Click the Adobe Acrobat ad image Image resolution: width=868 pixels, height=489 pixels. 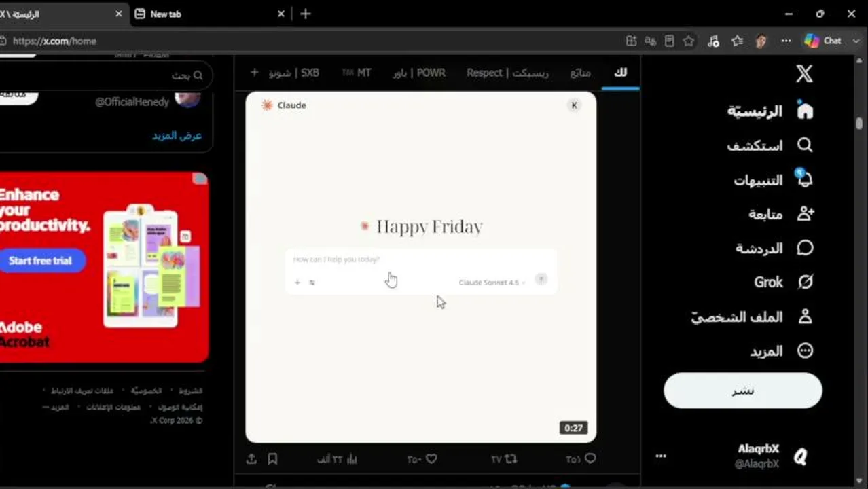click(x=104, y=267)
